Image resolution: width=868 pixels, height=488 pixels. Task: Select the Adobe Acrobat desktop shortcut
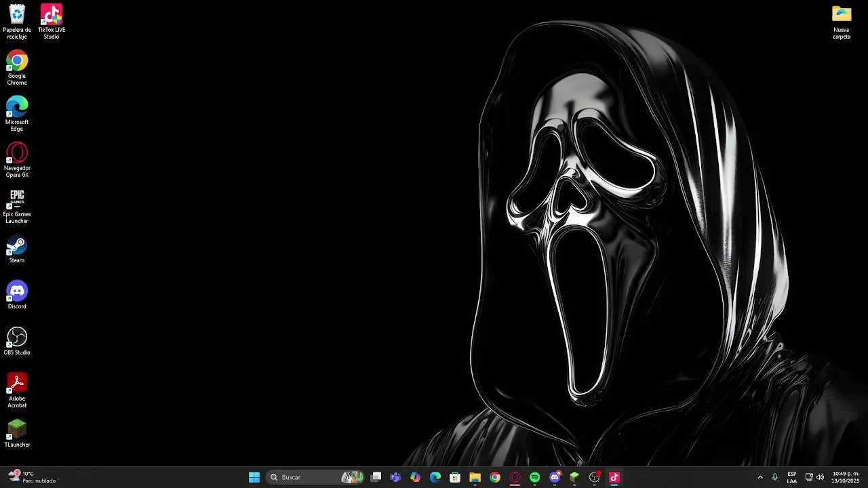coord(17,391)
